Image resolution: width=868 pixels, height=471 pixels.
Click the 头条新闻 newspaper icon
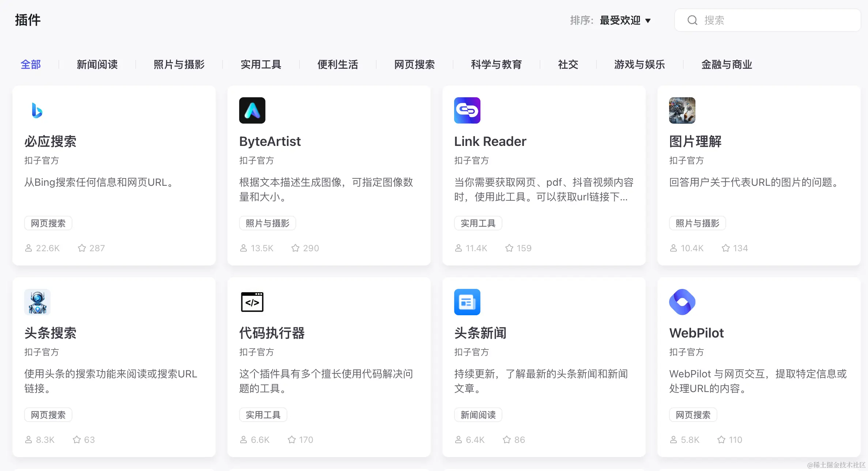coord(467,302)
